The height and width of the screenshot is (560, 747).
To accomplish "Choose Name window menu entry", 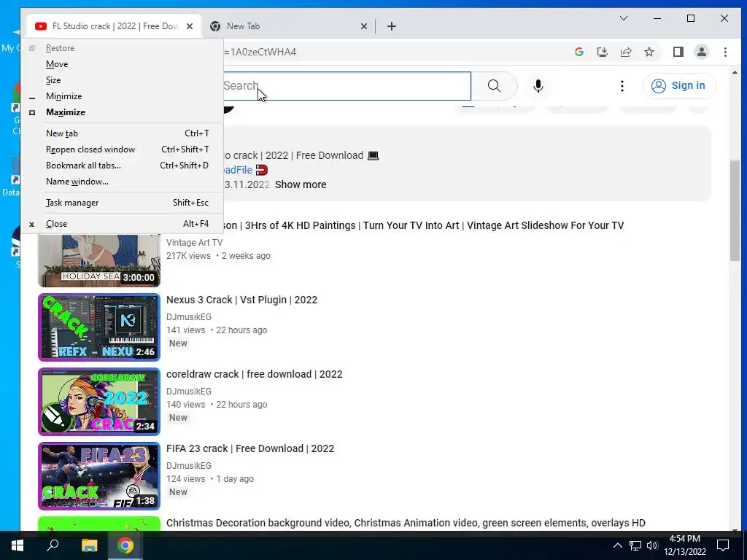I will (x=122, y=182).
